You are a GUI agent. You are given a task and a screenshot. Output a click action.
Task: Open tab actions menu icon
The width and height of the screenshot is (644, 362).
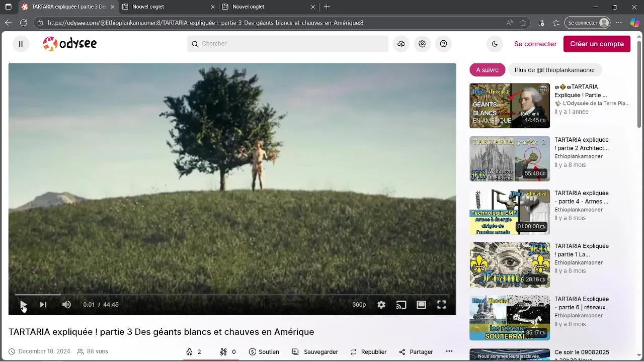8,7
